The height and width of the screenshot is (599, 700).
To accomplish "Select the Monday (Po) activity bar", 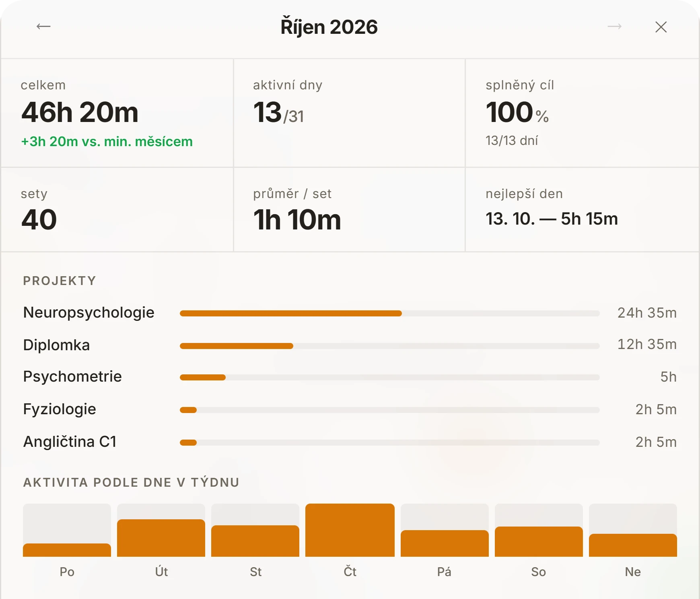I will coord(67,530).
